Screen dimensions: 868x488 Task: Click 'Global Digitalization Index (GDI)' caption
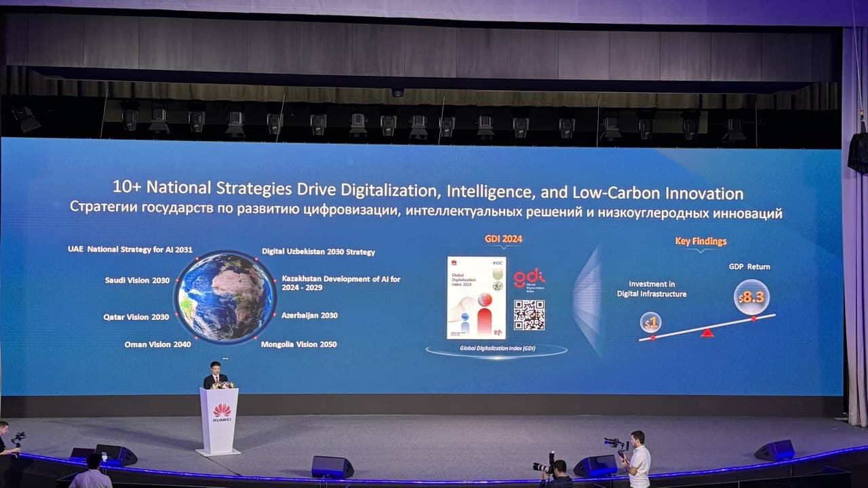[496, 348]
